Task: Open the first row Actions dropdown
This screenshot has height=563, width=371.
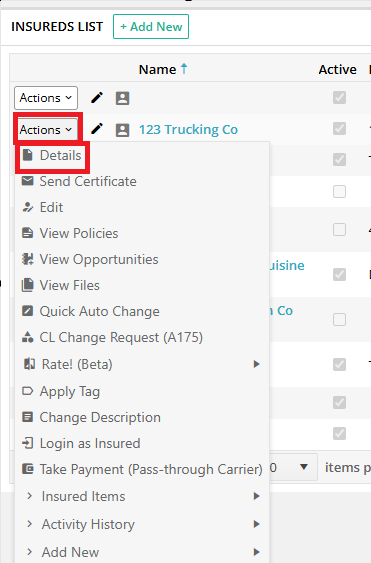Action: click(46, 98)
